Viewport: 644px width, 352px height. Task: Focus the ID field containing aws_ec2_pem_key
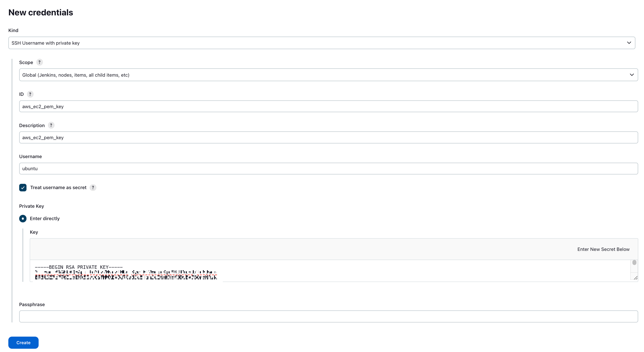click(328, 106)
